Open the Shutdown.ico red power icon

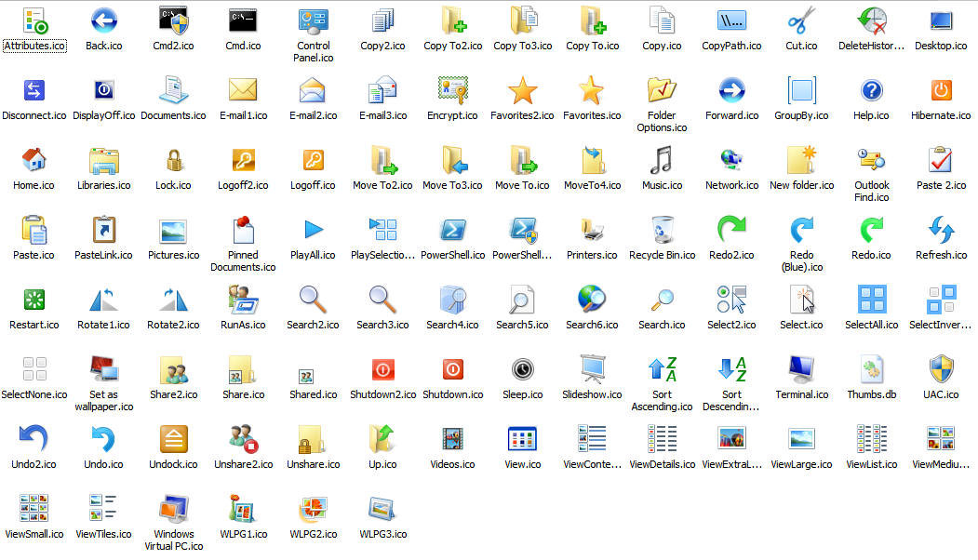coord(452,370)
